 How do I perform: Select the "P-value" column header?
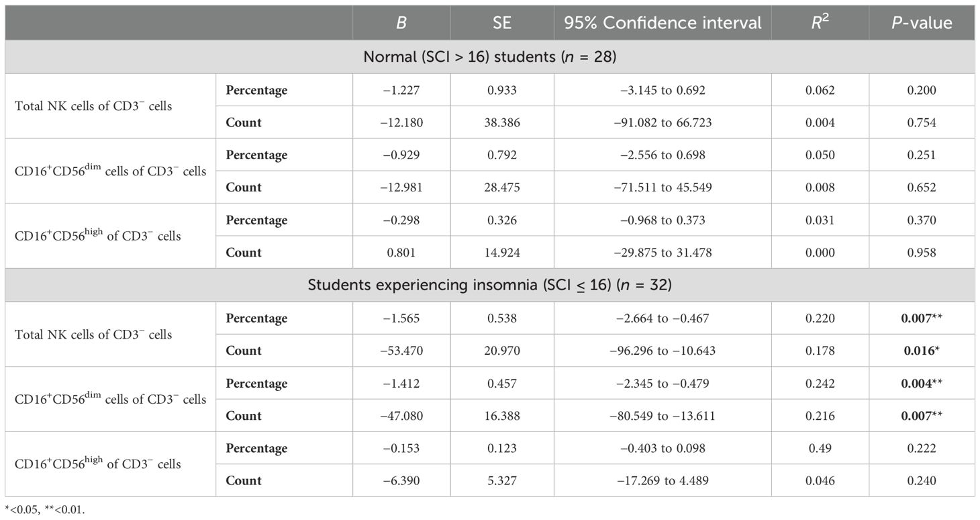point(921,23)
